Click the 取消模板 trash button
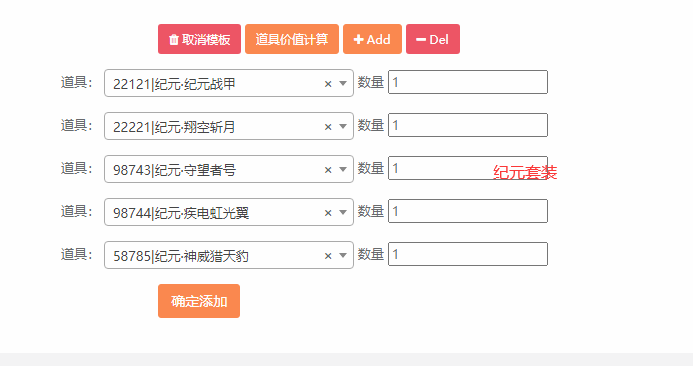This screenshot has width=693, height=366. coord(199,39)
